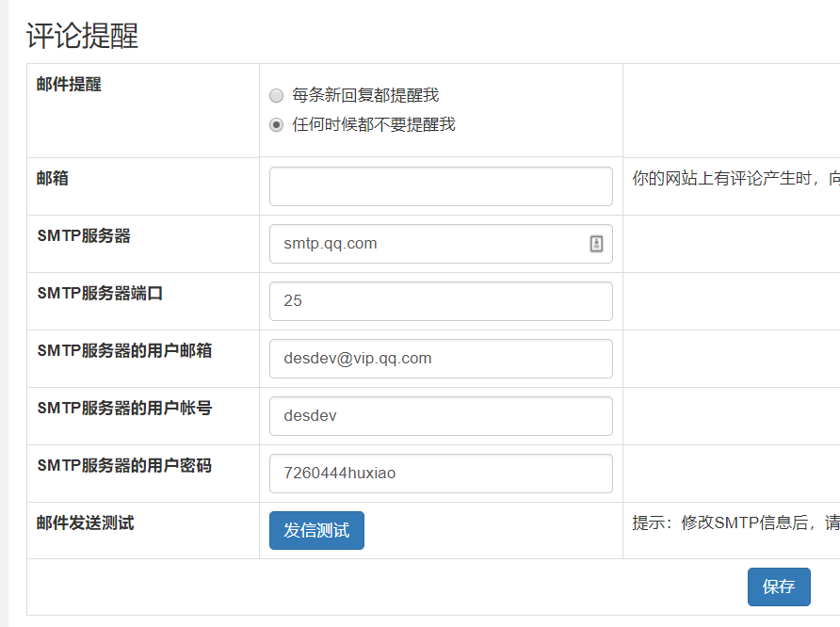Focus the SMTP user account field 'desdev'
This screenshot has height=627, width=840.
pos(440,416)
